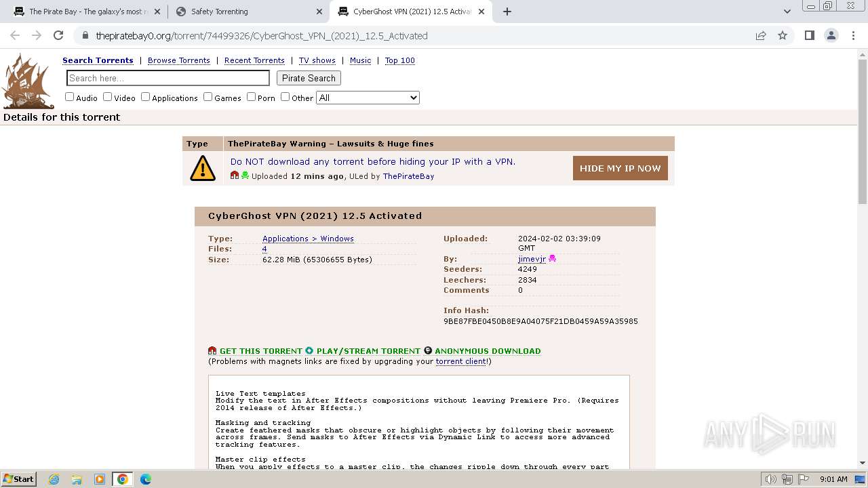Click the Pirate Bay ship logo
This screenshot has height=488, width=868.
click(28, 81)
